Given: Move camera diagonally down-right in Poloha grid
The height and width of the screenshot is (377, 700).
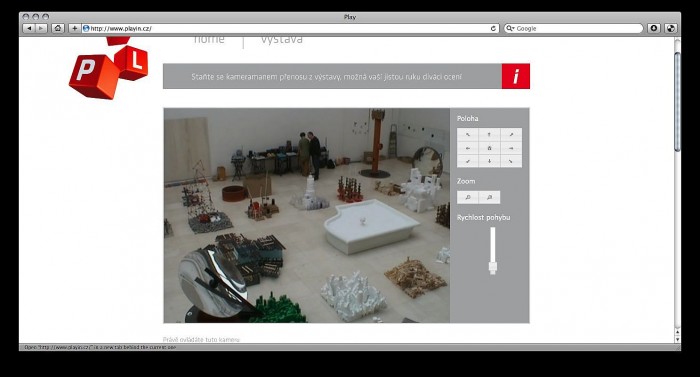Looking at the screenshot, I should [x=511, y=161].
